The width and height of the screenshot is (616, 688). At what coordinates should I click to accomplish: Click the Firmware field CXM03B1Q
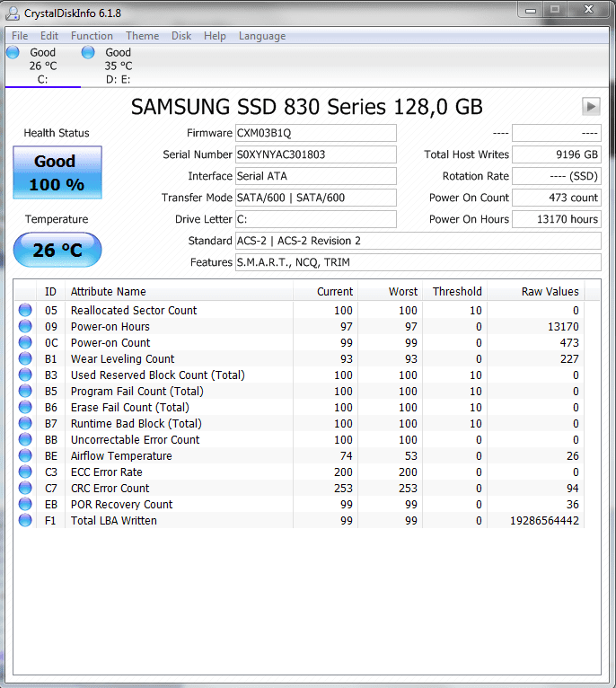(316, 133)
